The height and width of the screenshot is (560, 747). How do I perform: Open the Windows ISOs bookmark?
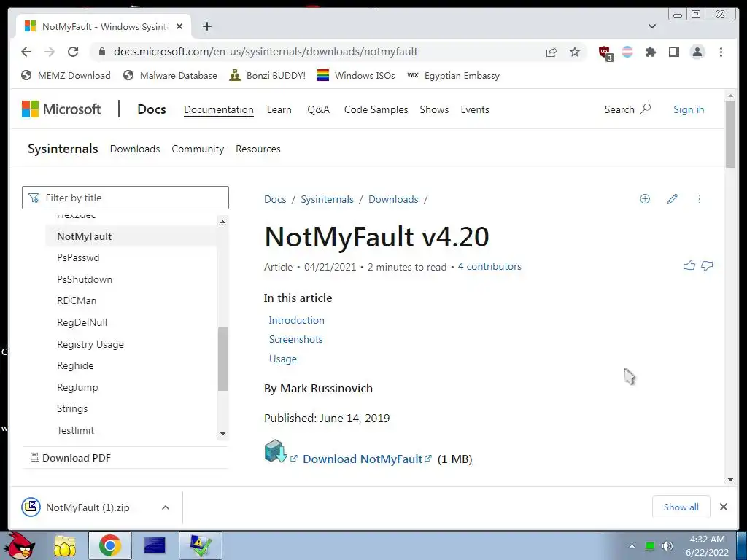tap(356, 75)
